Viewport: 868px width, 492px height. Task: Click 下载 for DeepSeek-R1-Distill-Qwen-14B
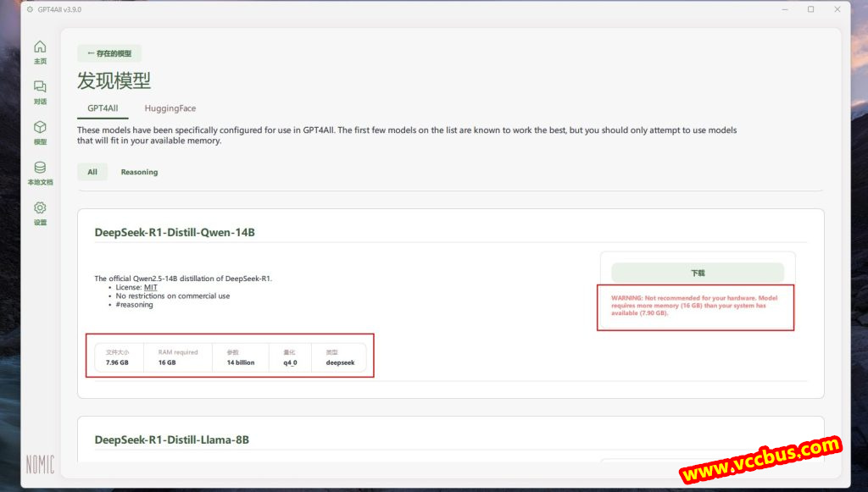click(x=698, y=274)
